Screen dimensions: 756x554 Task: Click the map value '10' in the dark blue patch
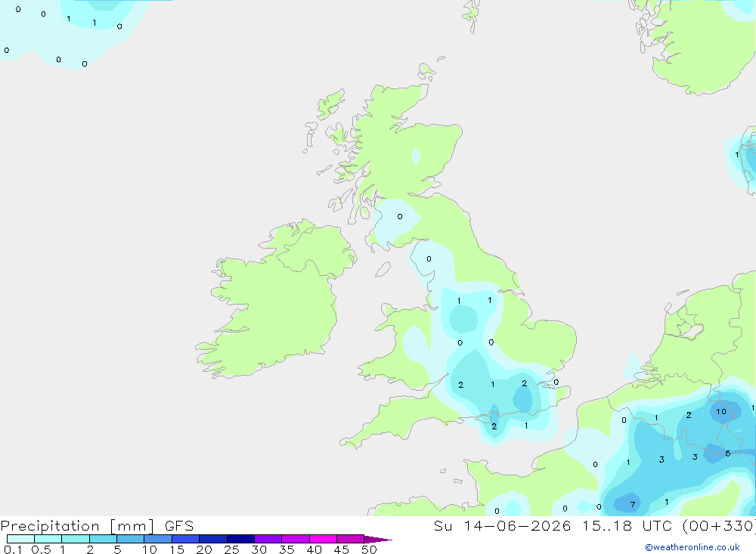720,412
